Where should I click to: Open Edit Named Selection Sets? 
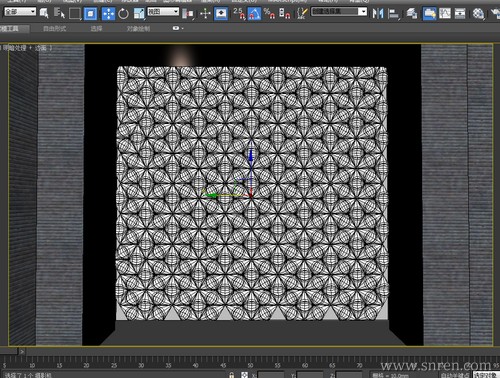click(x=302, y=13)
